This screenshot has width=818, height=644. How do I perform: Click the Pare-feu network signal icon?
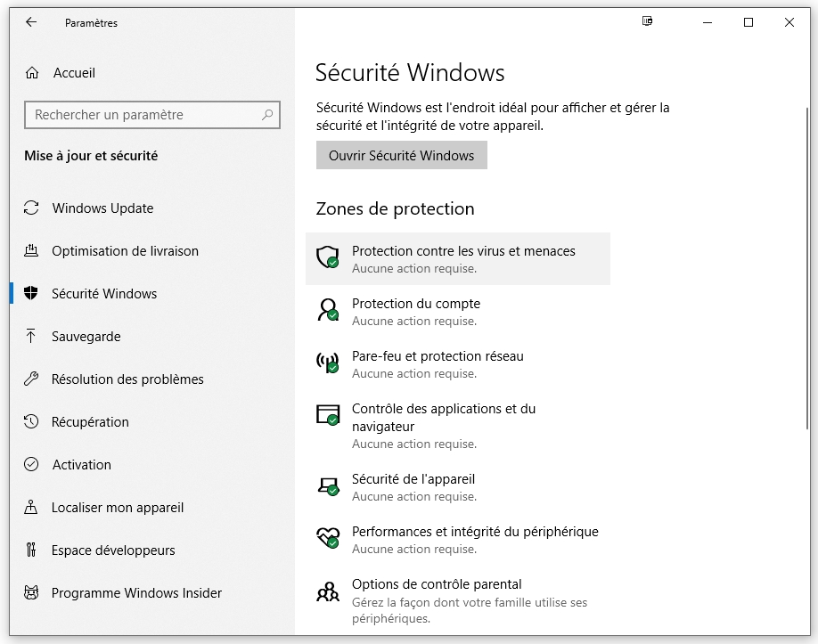point(327,363)
